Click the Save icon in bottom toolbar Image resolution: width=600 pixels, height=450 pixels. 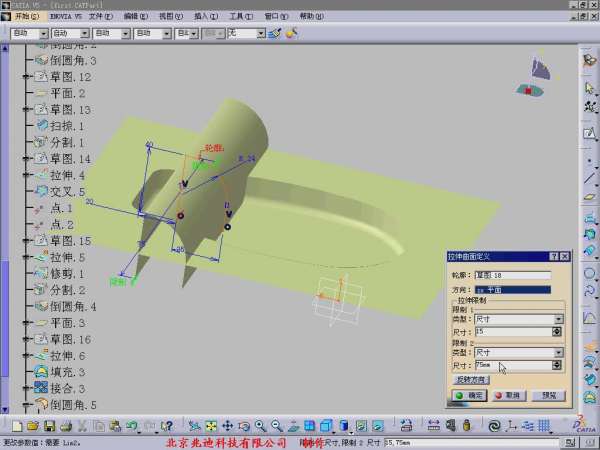point(48,426)
